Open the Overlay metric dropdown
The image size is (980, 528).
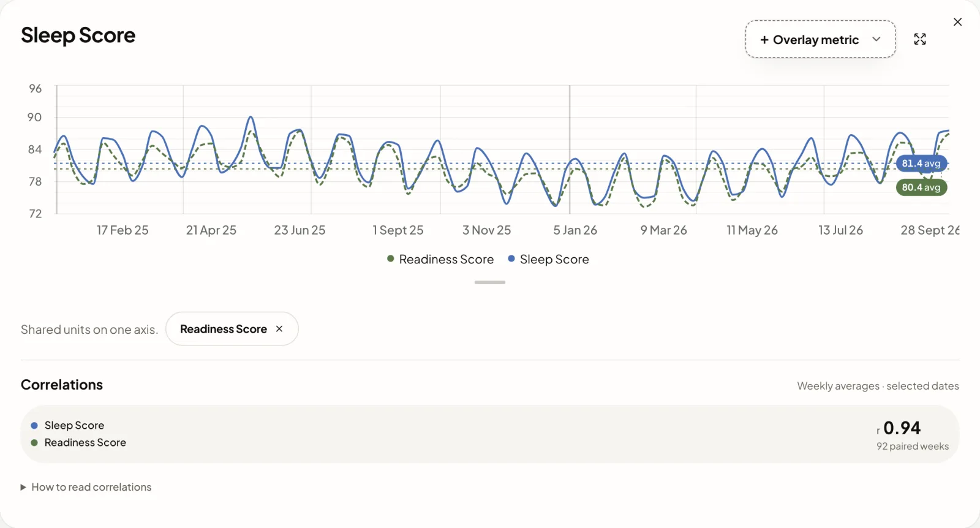pyautogui.click(x=820, y=39)
